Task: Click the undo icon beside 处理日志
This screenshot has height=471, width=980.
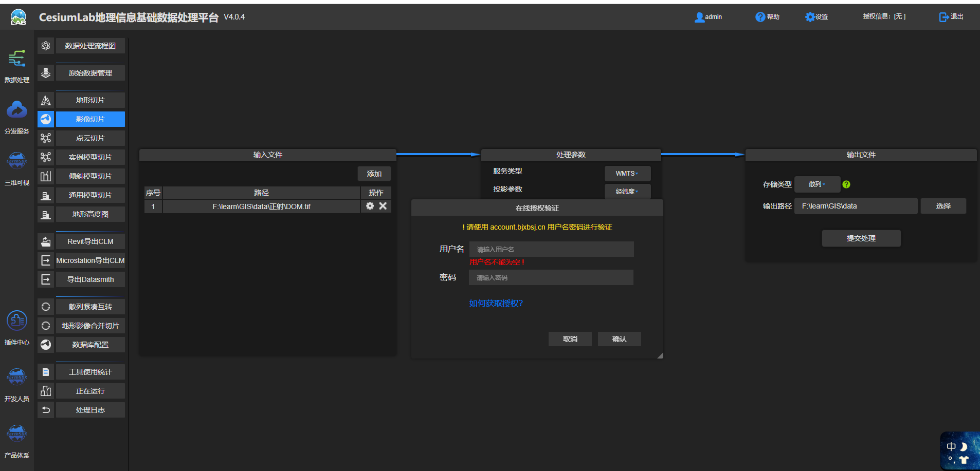Action: [46, 410]
